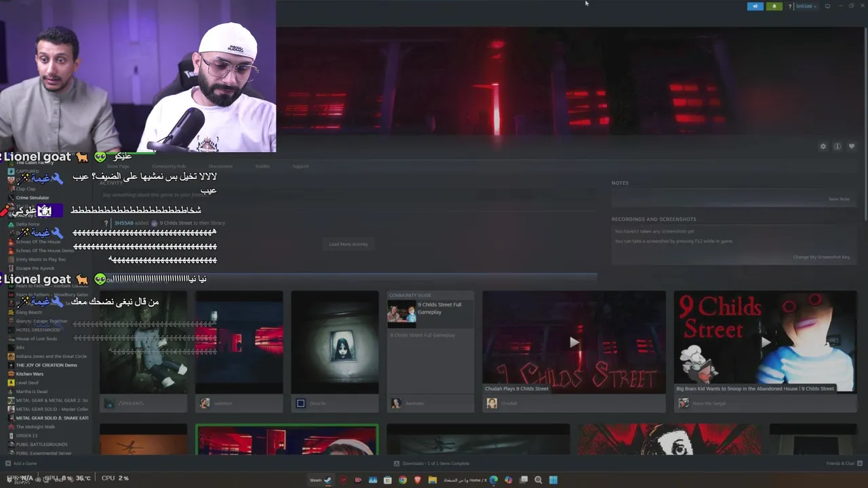Click Chudah uploader avatar under the video
This screenshot has height=488, width=868.
492,403
